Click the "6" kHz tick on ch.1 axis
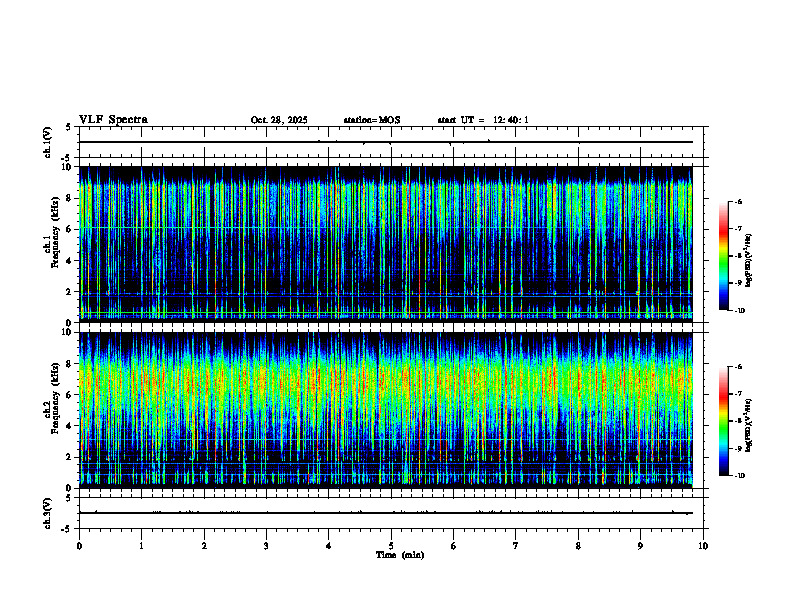792x612 pixels. (x=70, y=229)
